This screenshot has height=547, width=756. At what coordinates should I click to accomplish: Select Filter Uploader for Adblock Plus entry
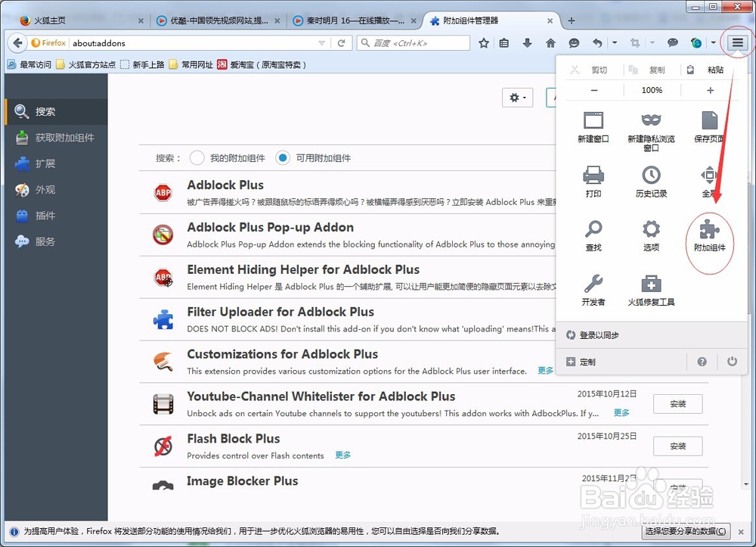(x=347, y=320)
